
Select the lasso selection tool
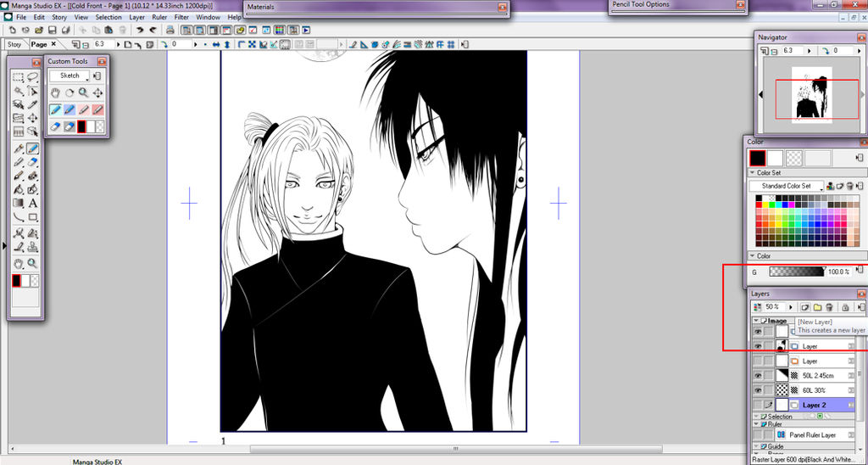click(33, 77)
